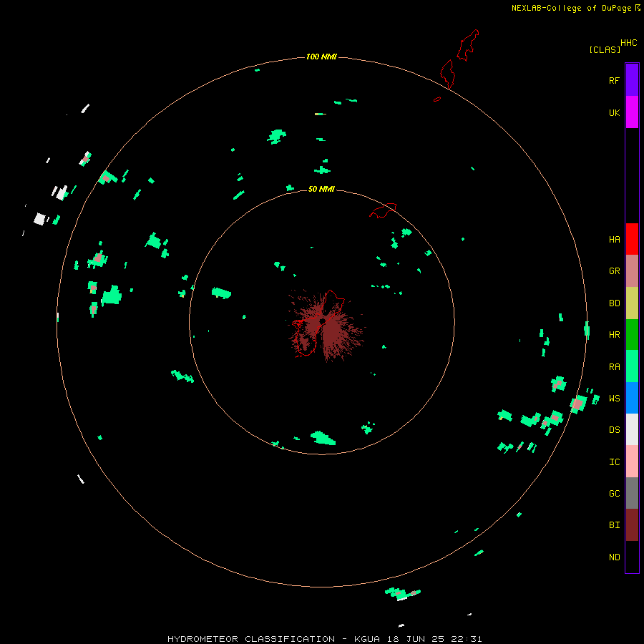
Task: Click the WS legend label
Action: pyautogui.click(x=614, y=399)
